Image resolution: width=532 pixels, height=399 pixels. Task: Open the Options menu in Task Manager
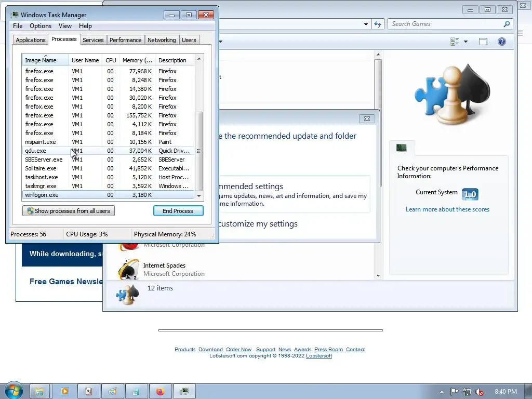41,26
